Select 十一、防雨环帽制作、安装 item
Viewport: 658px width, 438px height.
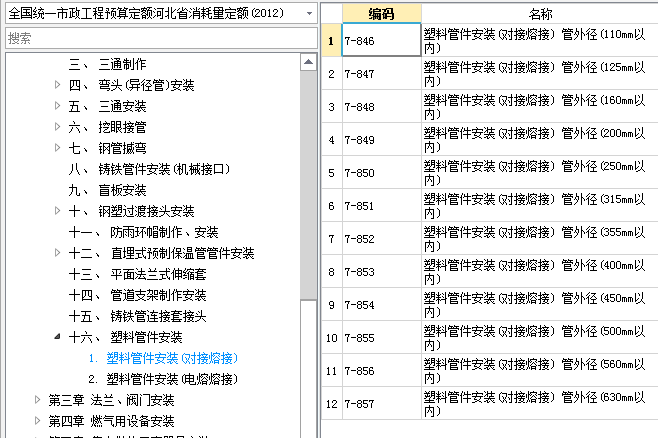(144, 232)
